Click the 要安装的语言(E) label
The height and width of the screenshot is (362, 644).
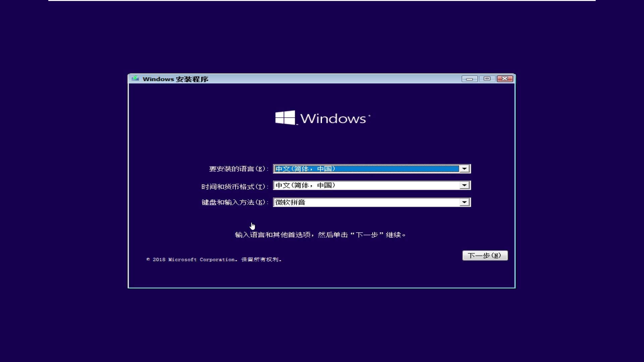point(238,169)
